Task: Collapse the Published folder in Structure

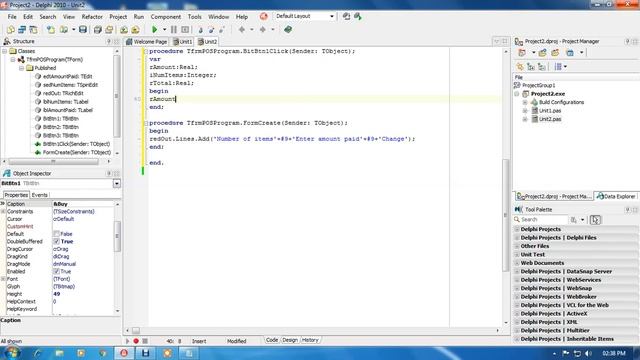Action: pyautogui.click(x=22, y=68)
